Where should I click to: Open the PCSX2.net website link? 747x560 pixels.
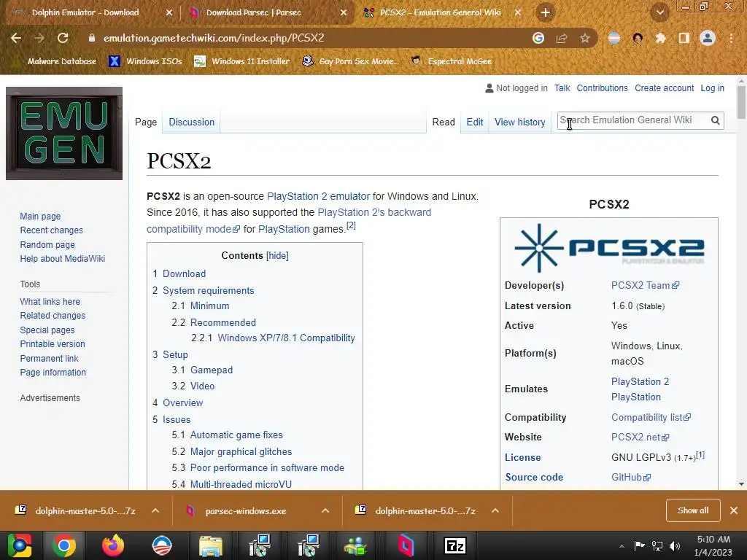[x=640, y=437]
